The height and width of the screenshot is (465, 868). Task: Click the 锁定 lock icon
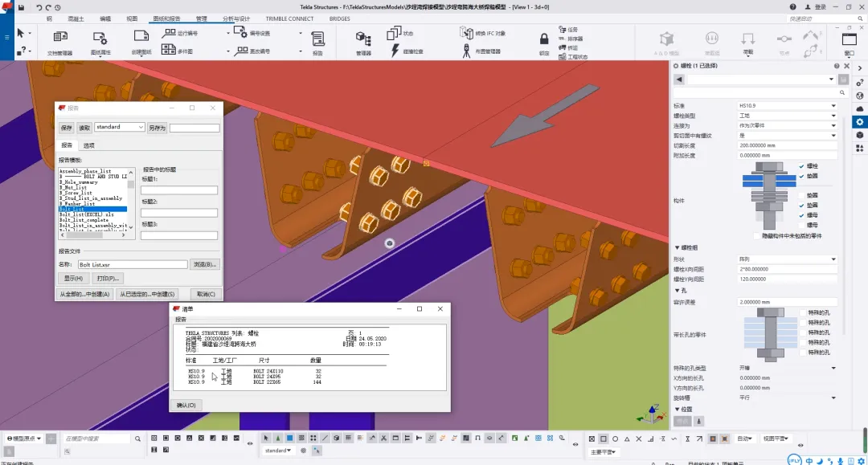tap(544, 39)
